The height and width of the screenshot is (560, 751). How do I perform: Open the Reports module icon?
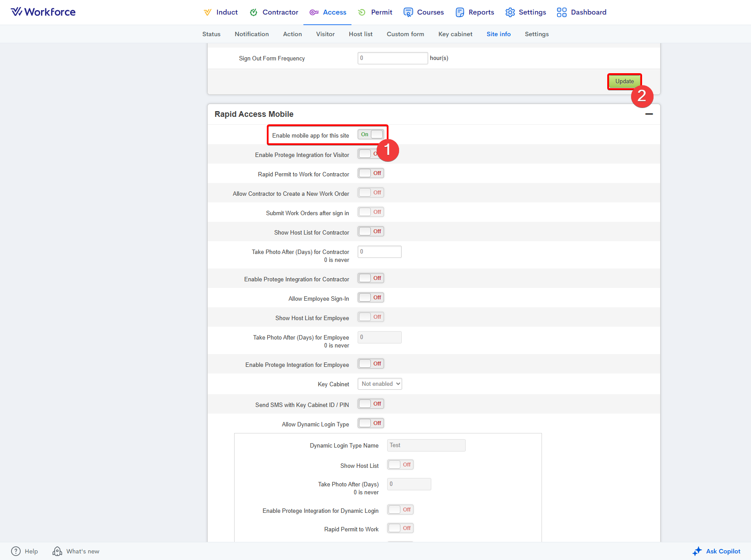click(460, 12)
